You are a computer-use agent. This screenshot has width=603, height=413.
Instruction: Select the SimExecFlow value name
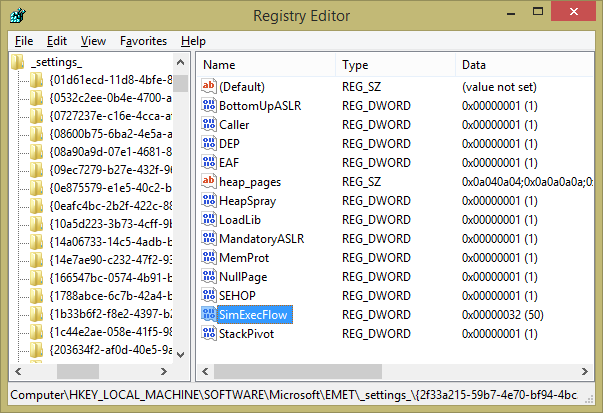pos(253,315)
